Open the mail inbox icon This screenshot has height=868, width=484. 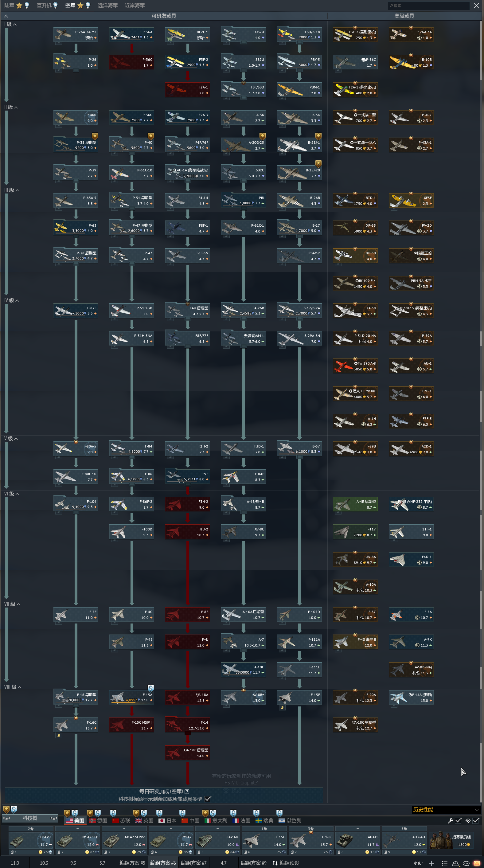point(477,863)
